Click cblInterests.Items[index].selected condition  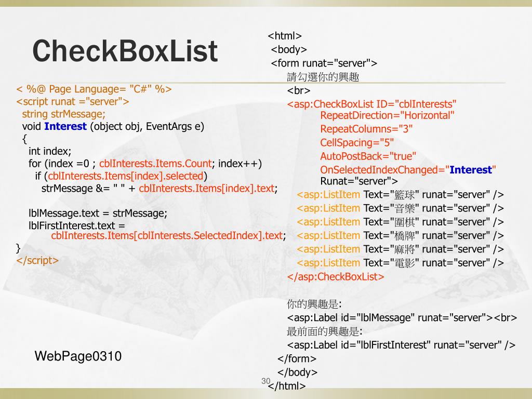click(x=126, y=176)
